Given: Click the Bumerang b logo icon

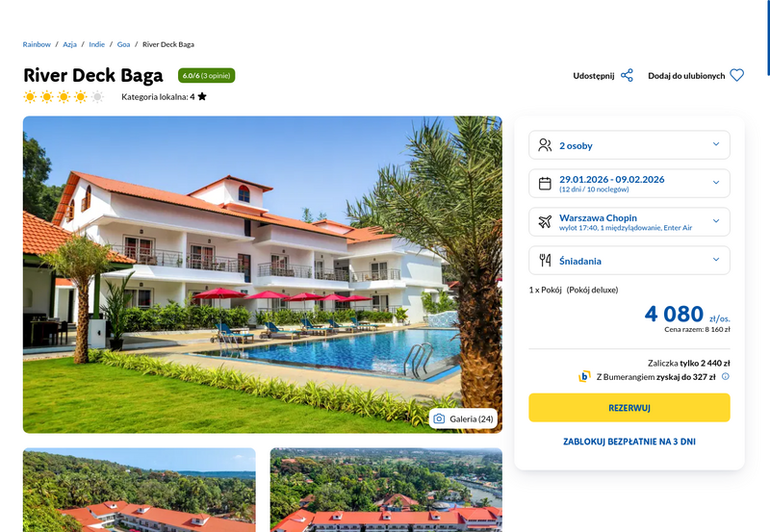Looking at the screenshot, I should click(584, 376).
